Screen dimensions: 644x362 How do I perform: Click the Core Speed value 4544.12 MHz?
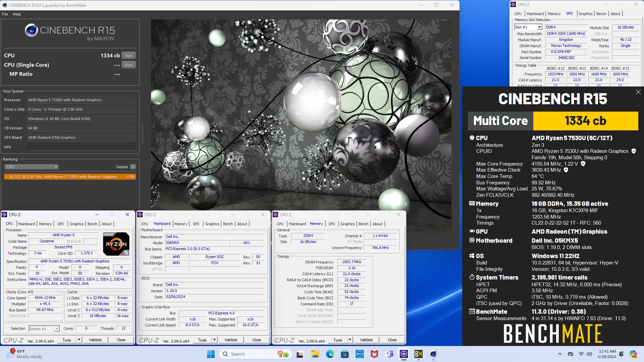[x=45, y=298]
